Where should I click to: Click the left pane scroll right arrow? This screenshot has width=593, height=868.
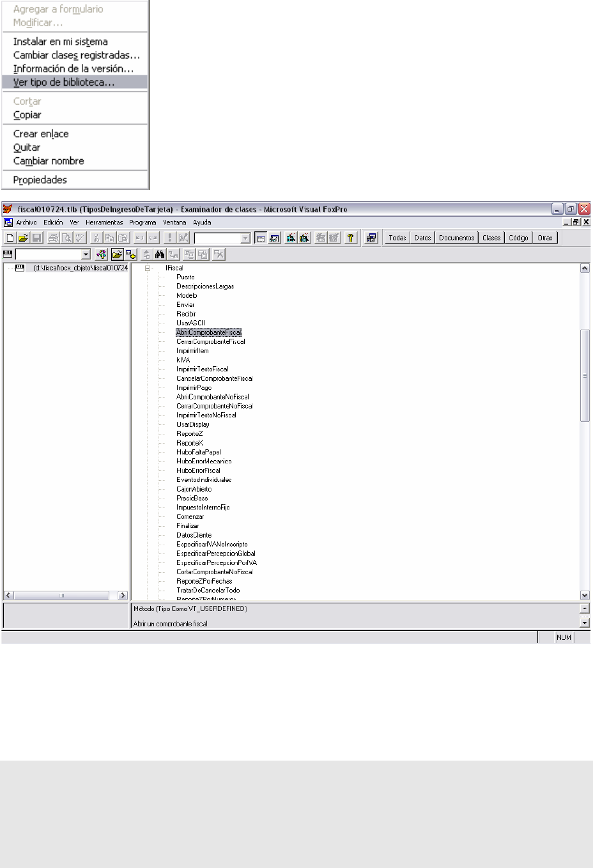123,595
